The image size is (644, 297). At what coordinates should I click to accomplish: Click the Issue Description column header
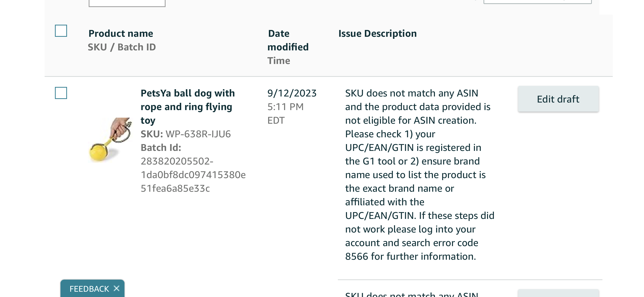[x=377, y=34]
